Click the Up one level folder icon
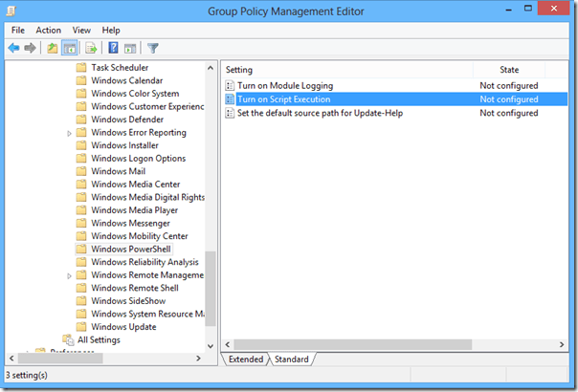This screenshot has width=578, height=392. pos(53,48)
